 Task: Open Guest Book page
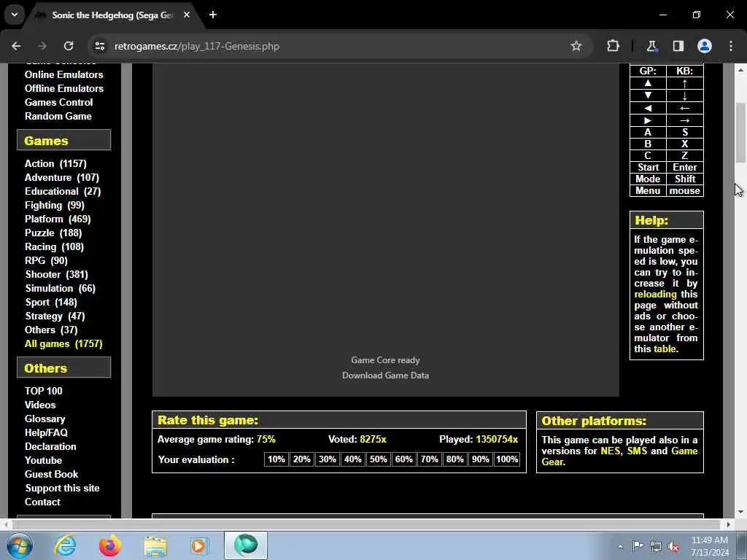(52, 474)
